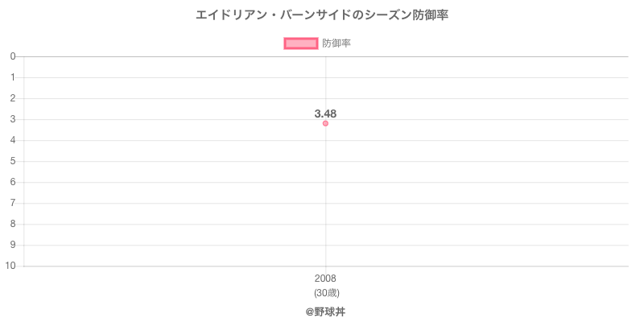Click the 3.48 data value label
Screen dimensions: 644x322
pos(325,114)
